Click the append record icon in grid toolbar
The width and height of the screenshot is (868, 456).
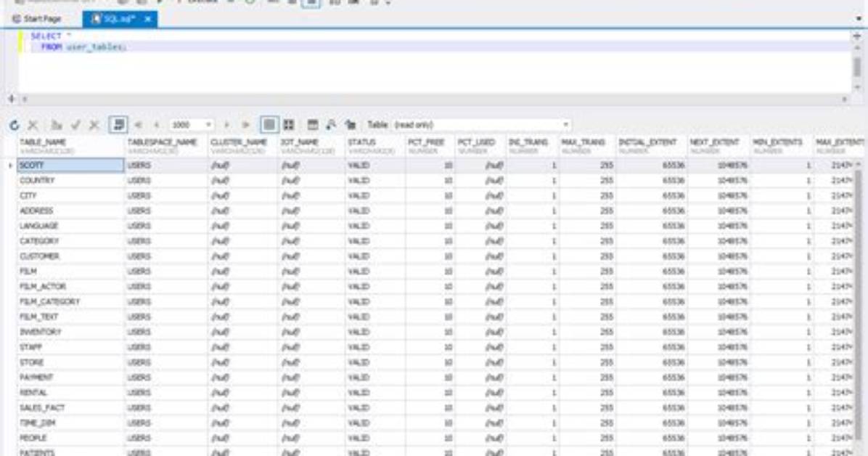point(57,125)
